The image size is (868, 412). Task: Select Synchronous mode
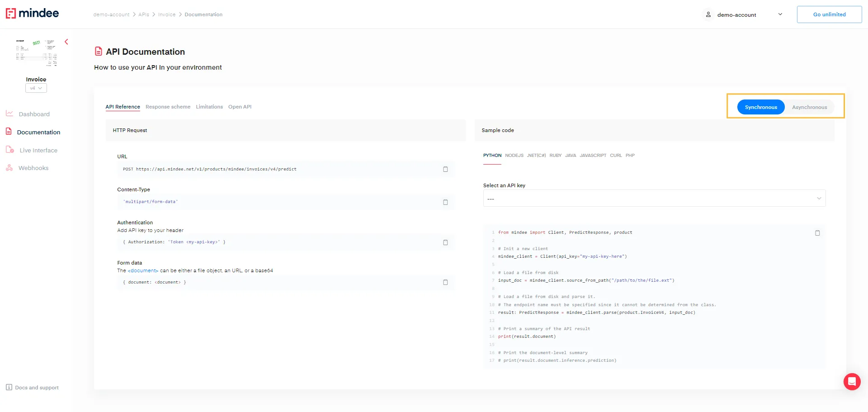coord(761,107)
